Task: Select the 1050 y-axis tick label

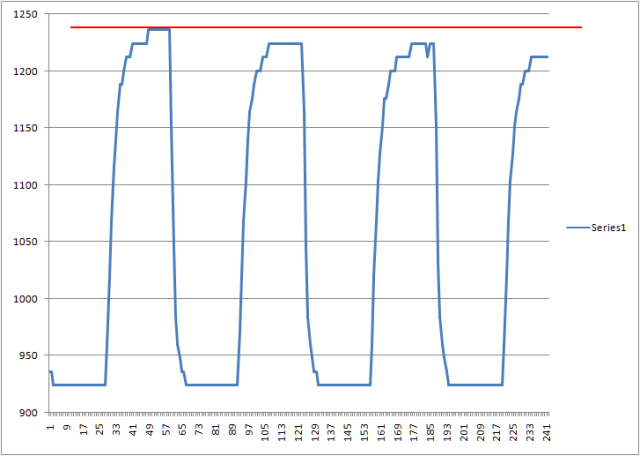Action: click(27, 242)
